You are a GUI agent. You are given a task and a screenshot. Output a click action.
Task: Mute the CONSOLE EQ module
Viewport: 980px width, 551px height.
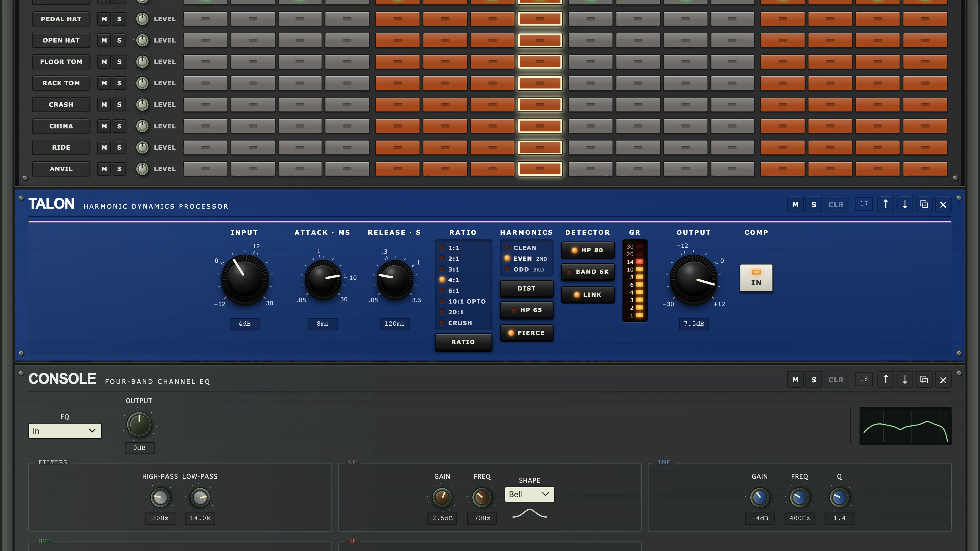(795, 380)
